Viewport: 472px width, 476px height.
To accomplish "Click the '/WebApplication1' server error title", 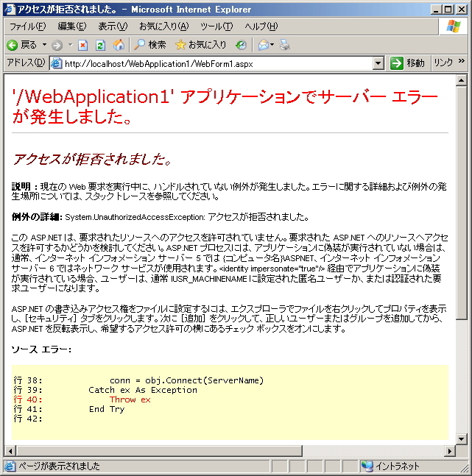I will pyautogui.click(x=225, y=106).
